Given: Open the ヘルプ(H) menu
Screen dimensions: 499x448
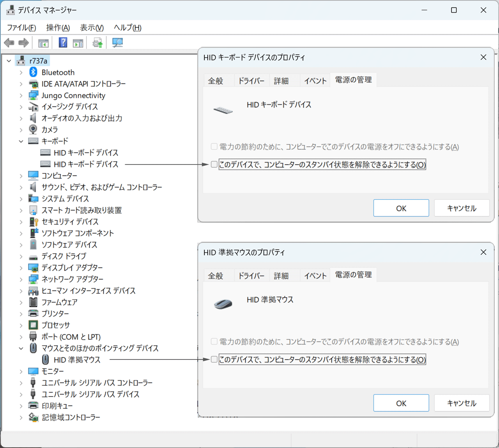Looking at the screenshot, I should point(127,28).
